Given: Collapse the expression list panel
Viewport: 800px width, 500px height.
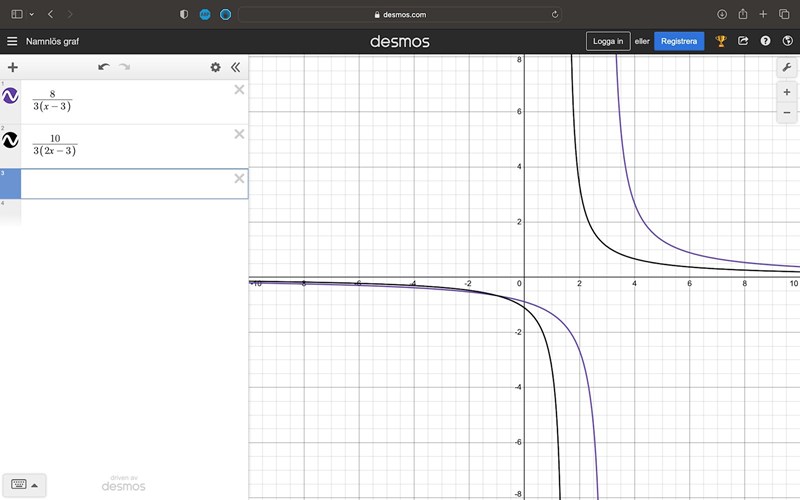Looking at the screenshot, I should [236, 67].
